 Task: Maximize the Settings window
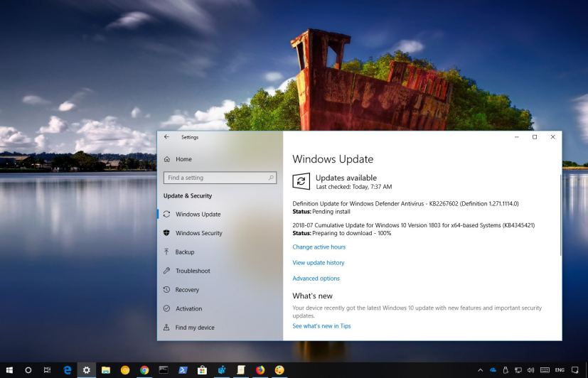coord(535,137)
